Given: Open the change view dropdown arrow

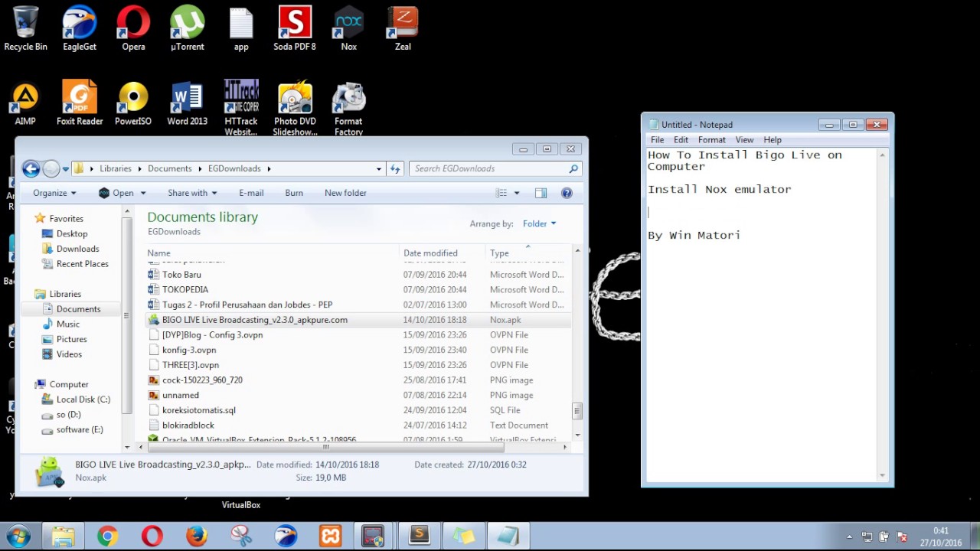Looking at the screenshot, I should tap(517, 193).
